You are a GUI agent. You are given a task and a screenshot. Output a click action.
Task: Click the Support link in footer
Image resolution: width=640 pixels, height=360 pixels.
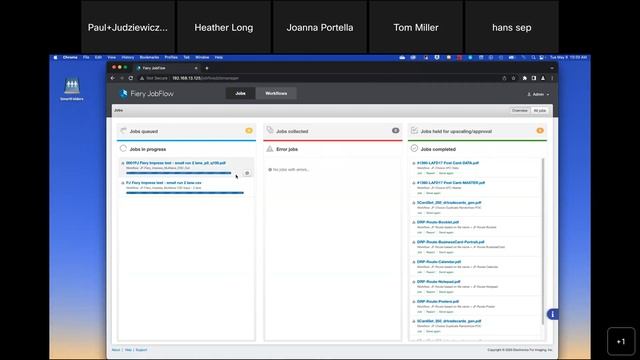[141, 350]
